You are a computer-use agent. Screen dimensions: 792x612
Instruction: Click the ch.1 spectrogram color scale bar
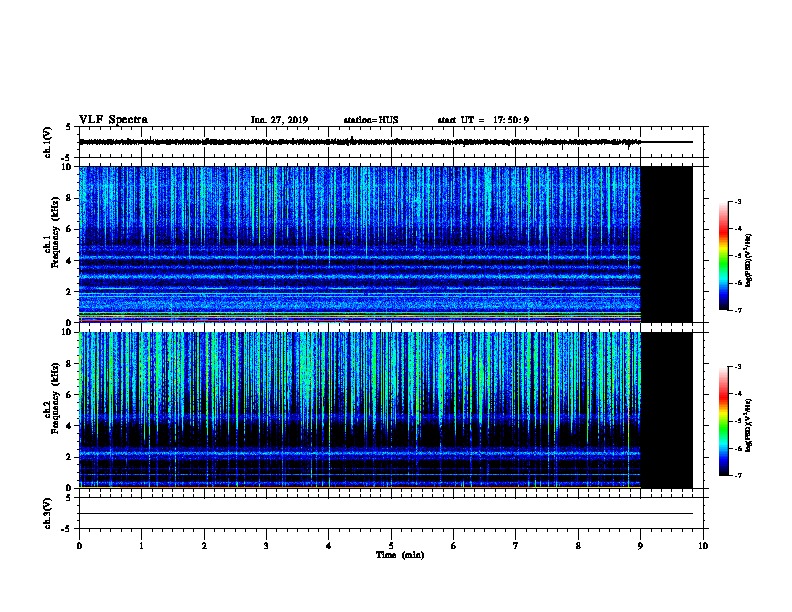[723, 256]
